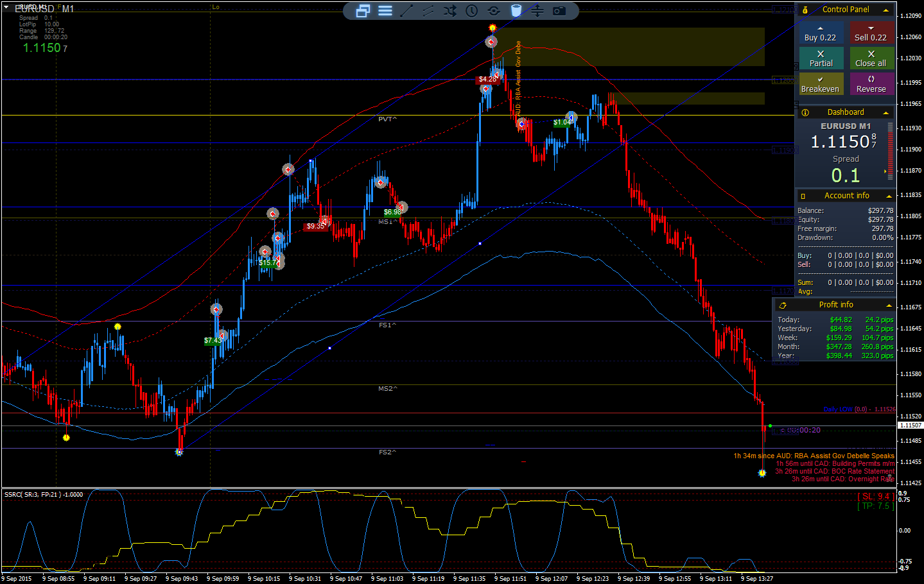Click the PVT^ pivot level label
This screenshot has width=924, height=584.
[387, 119]
